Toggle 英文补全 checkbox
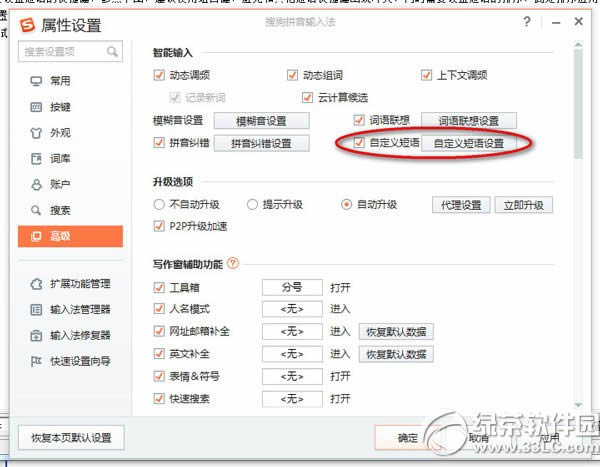Viewport: 600px width, 467px height. 159,354
